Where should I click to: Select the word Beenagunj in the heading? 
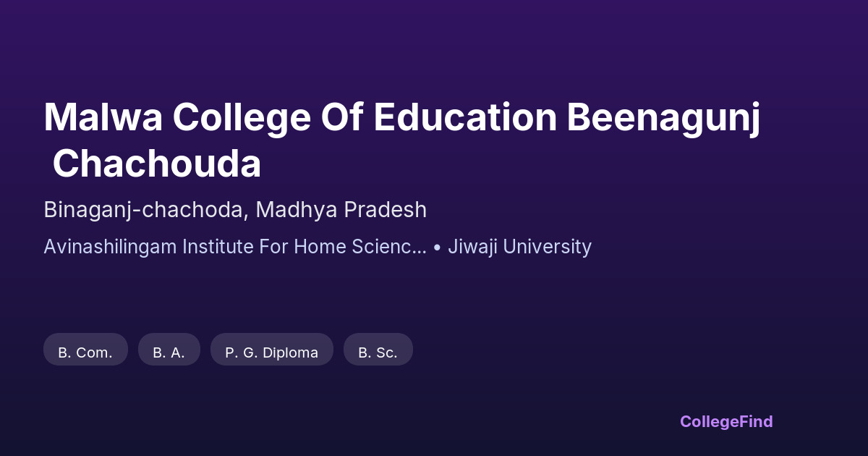tap(663, 118)
